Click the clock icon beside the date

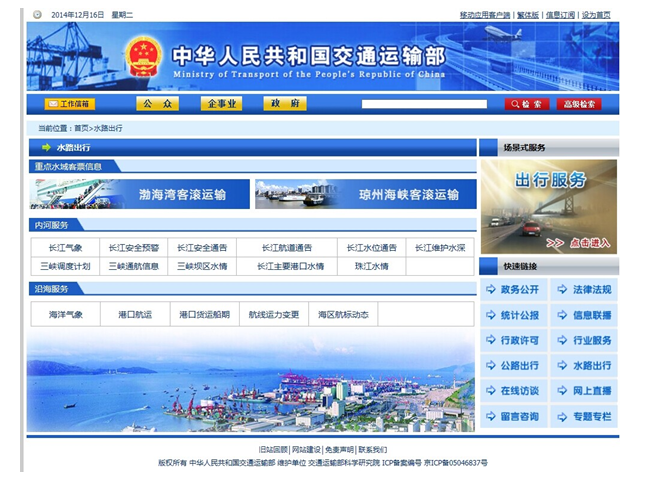(37, 15)
